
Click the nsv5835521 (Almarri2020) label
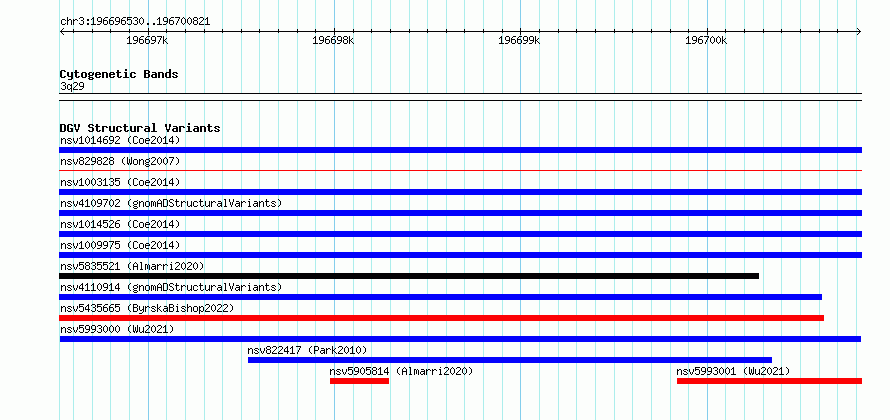132,266
